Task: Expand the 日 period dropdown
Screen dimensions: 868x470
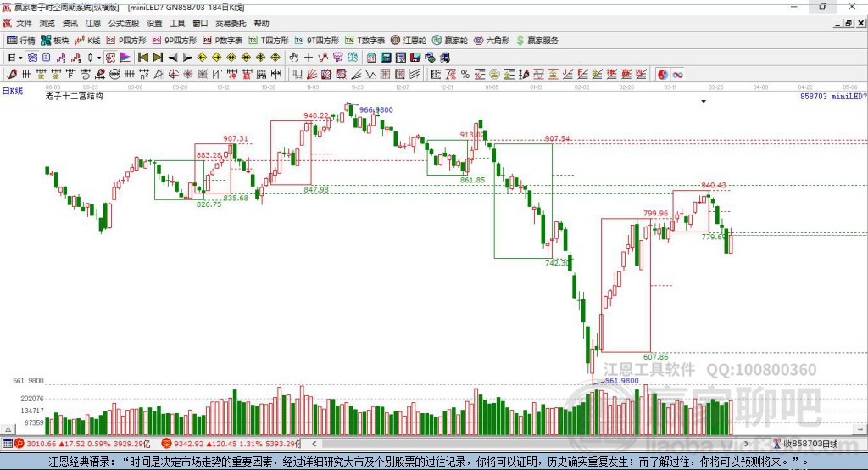Action: [x=20, y=58]
